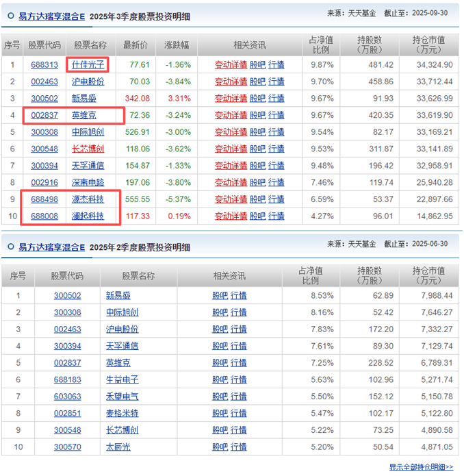Open 行情 link in 麦格米特 row
This screenshot has height=476, width=464.
tap(239, 413)
